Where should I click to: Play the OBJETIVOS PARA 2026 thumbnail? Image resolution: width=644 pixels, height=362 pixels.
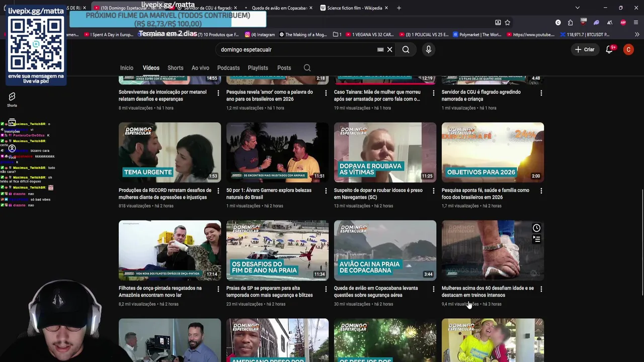pyautogui.click(x=493, y=152)
